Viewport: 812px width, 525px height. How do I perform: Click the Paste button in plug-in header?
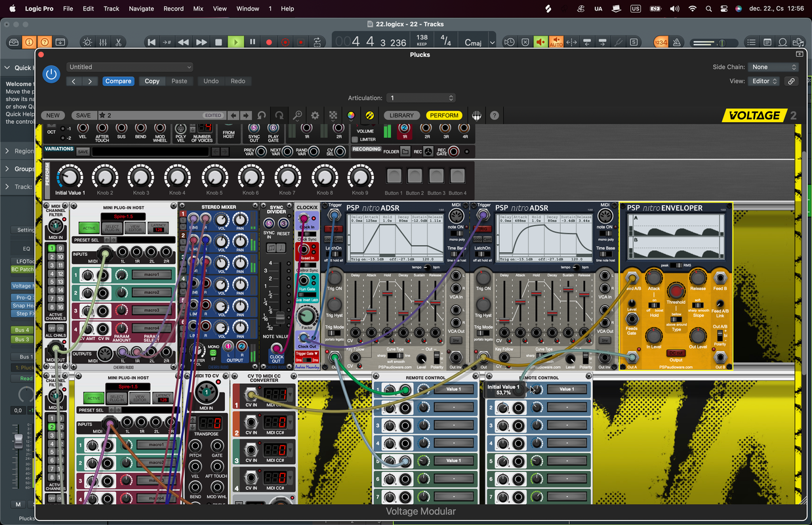click(179, 81)
